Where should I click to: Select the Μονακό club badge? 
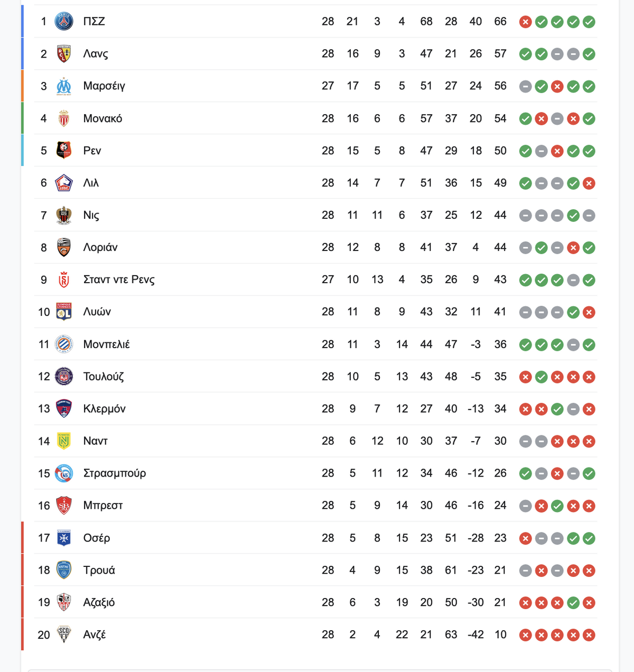[64, 118]
